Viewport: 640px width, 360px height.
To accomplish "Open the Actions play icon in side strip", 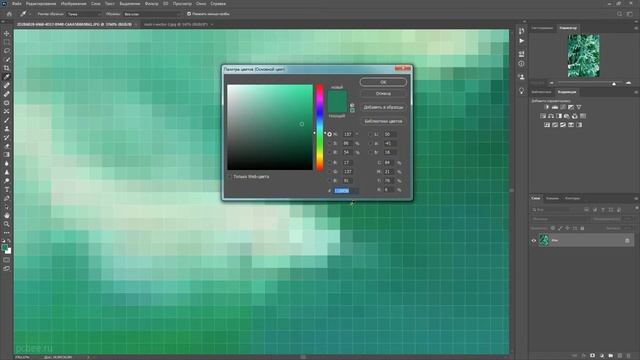I will pos(521,41).
